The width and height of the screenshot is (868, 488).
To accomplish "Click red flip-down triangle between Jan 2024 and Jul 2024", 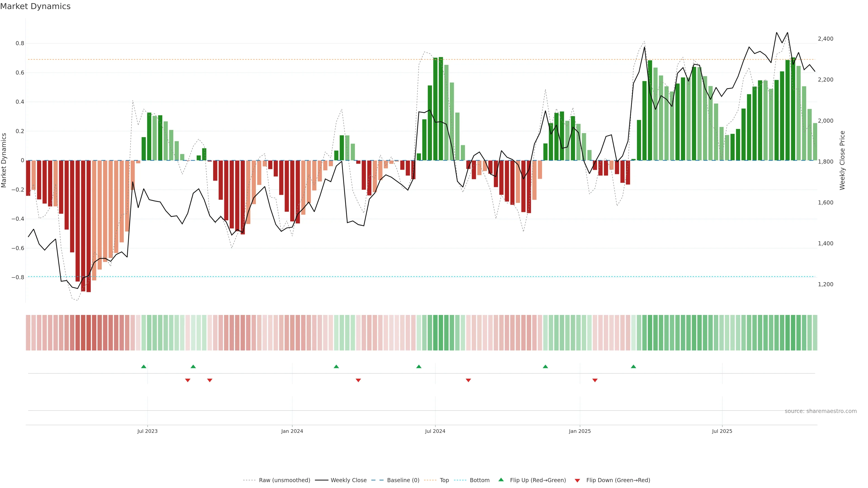I will (x=358, y=380).
